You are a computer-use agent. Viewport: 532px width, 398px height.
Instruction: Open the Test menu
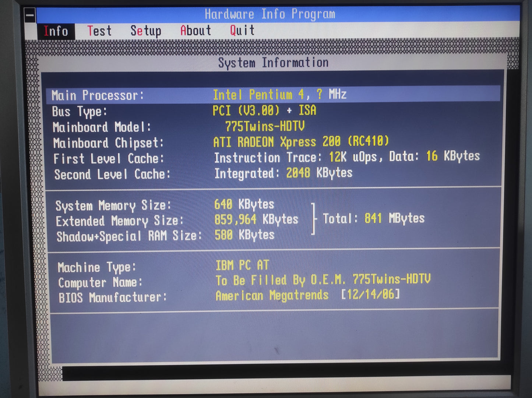click(x=99, y=31)
